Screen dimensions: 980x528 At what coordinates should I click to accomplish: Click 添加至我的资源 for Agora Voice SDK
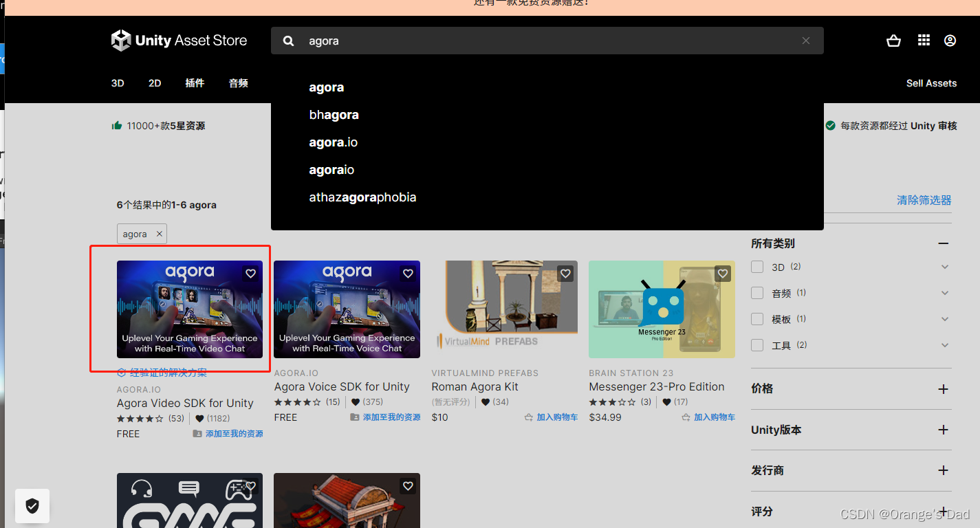click(x=391, y=417)
